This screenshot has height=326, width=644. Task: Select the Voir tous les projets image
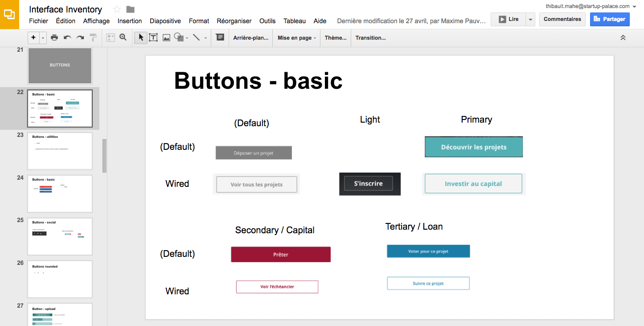point(256,184)
